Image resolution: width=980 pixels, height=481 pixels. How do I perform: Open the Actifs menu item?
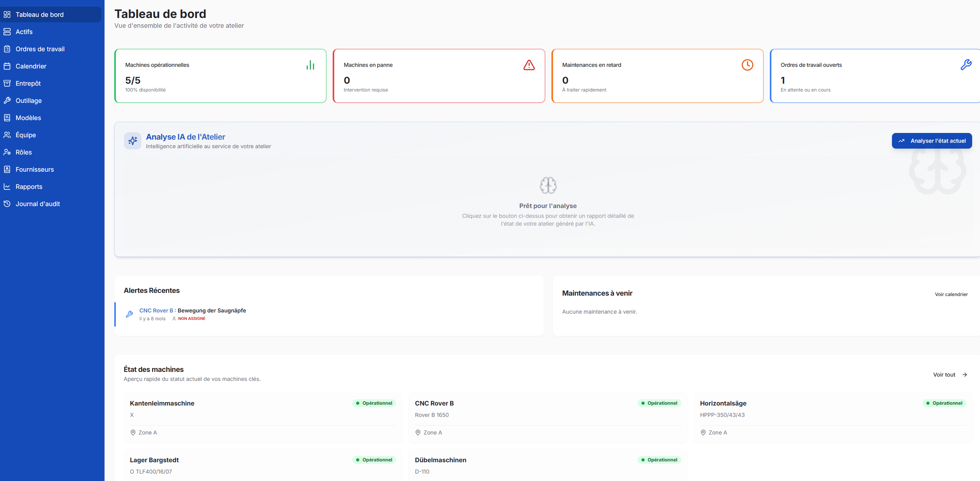pyautogui.click(x=51, y=32)
